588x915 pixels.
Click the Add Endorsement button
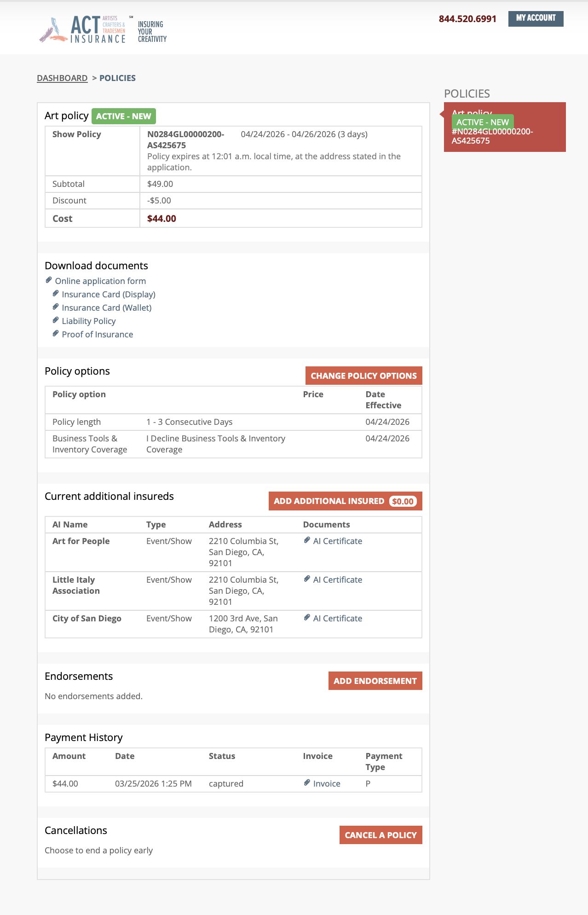[375, 681]
